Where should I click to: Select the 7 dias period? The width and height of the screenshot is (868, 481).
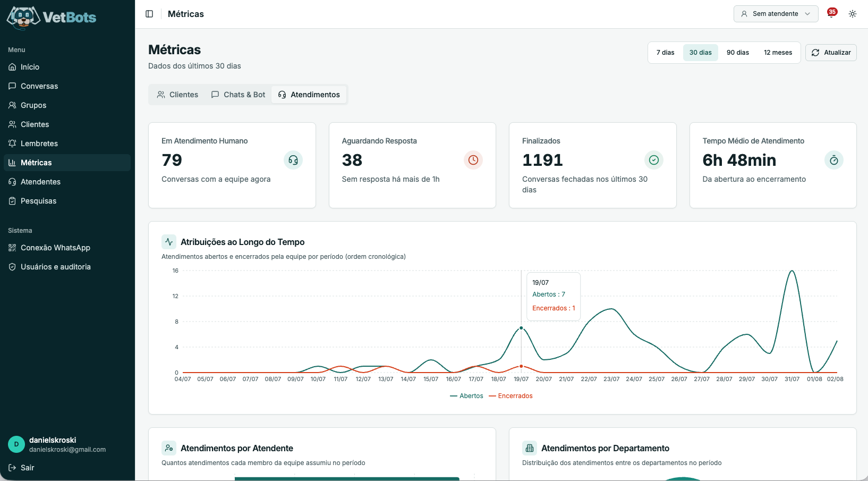click(665, 53)
